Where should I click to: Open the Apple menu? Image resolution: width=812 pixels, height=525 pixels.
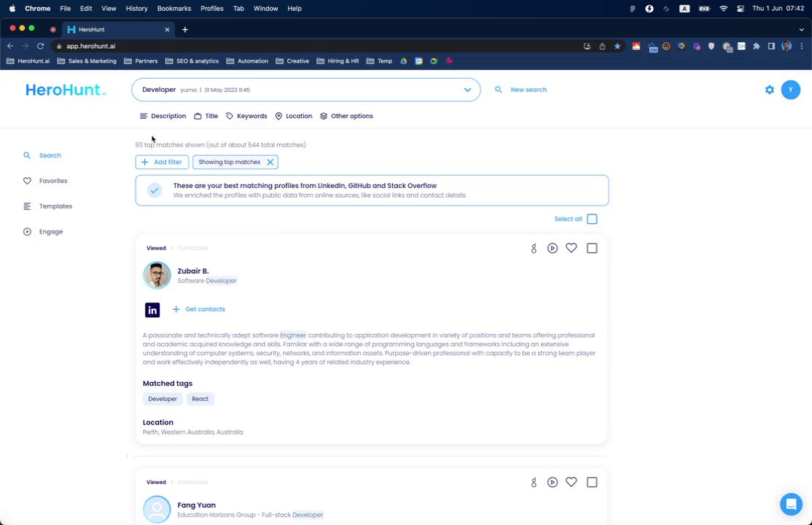(12, 8)
